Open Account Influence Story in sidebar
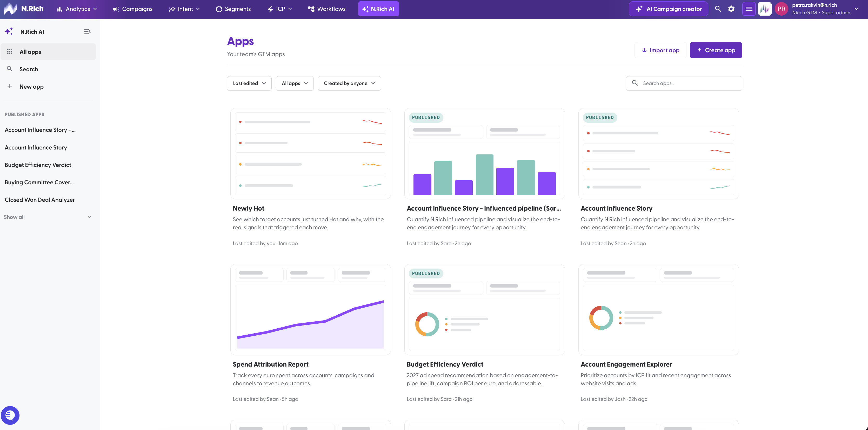The height and width of the screenshot is (430, 868). (x=36, y=147)
